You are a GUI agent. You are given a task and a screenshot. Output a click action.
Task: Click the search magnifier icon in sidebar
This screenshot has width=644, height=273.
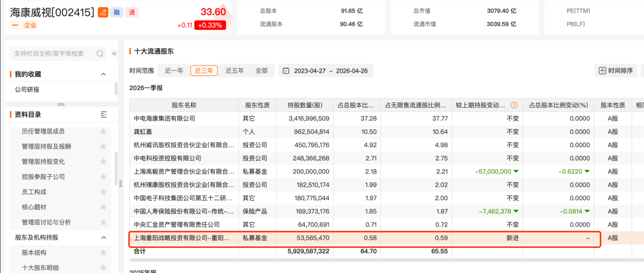point(98,54)
